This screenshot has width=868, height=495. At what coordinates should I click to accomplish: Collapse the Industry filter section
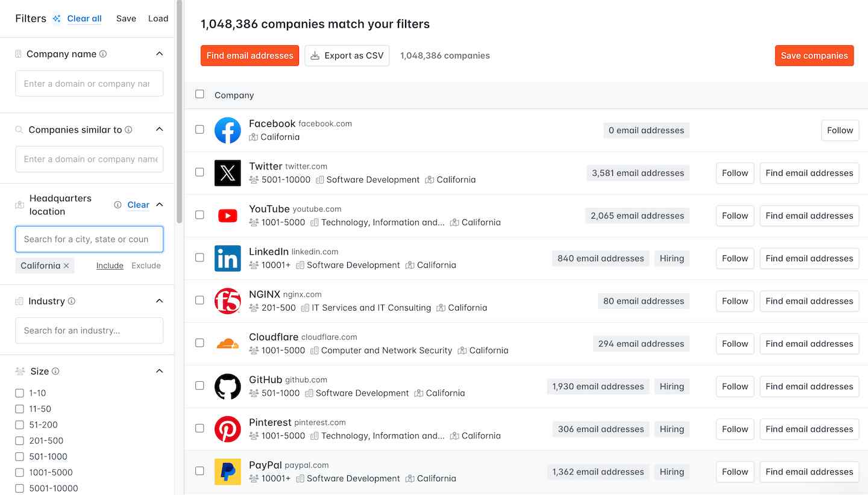[159, 301]
